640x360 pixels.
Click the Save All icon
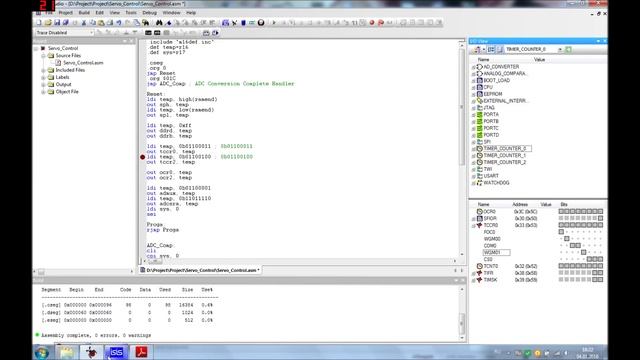point(66,22)
